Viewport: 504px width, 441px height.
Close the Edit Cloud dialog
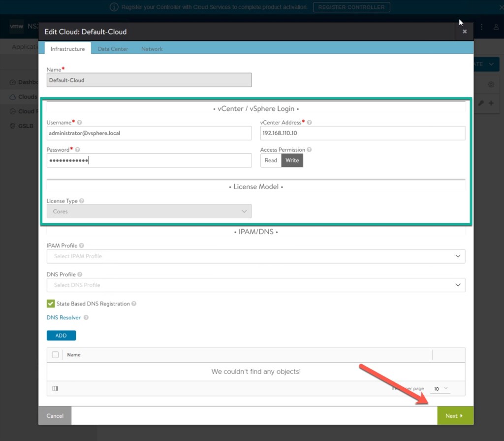(x=464, y=32)
